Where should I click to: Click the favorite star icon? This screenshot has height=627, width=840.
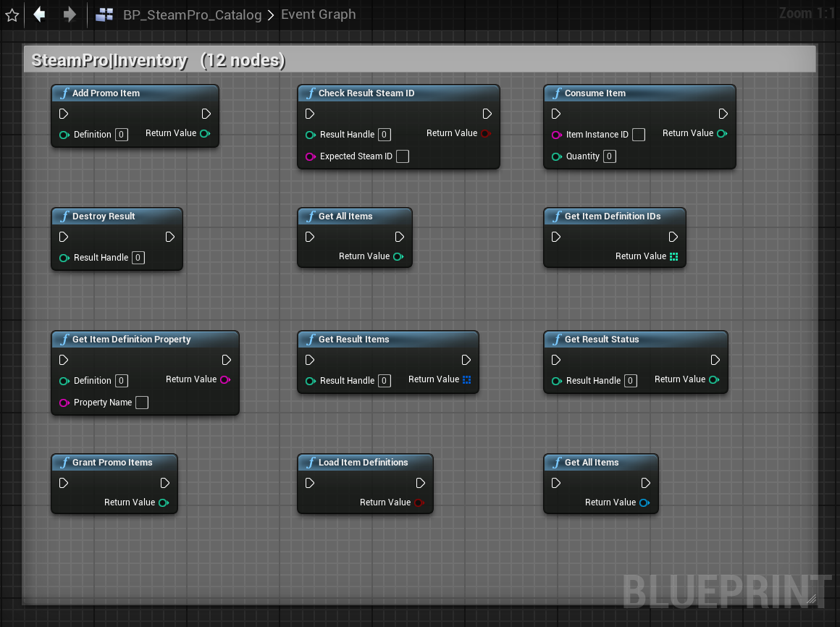[12, 15]
